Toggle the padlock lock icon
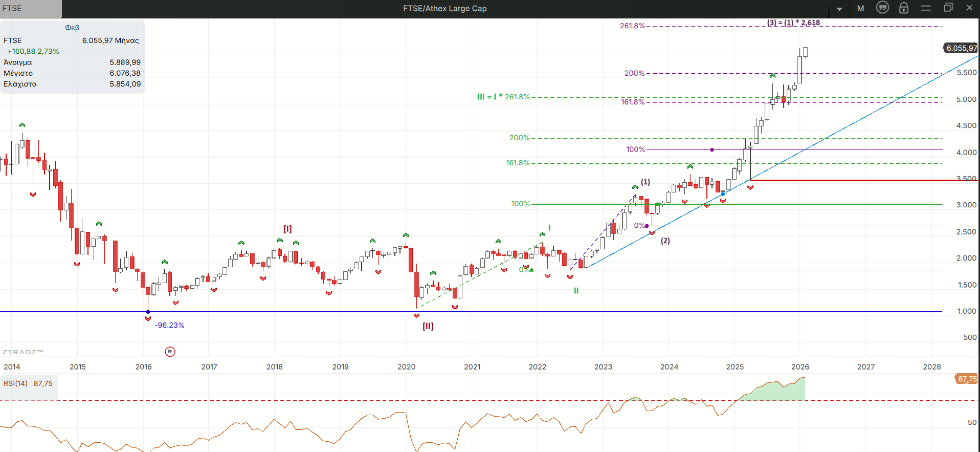Screen dimensions: 980x452 point(904,8)
